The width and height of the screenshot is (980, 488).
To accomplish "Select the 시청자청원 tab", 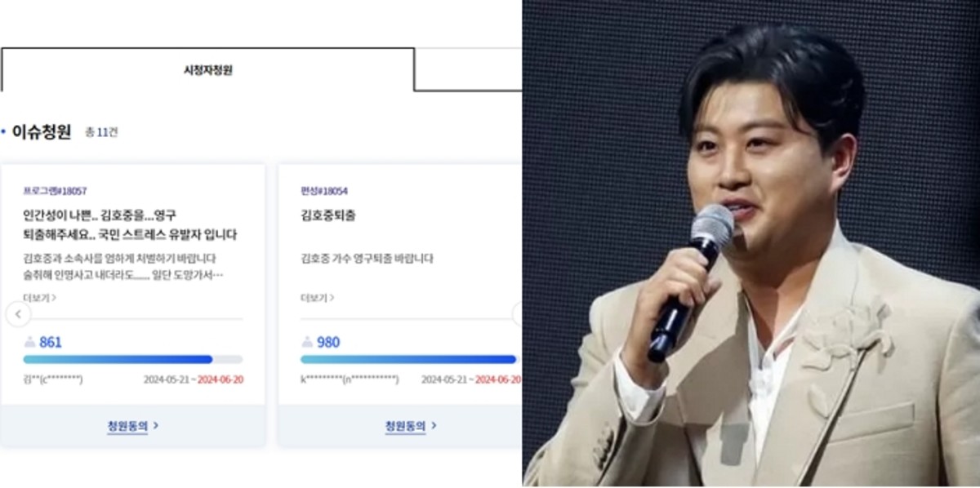I will 207,70.
